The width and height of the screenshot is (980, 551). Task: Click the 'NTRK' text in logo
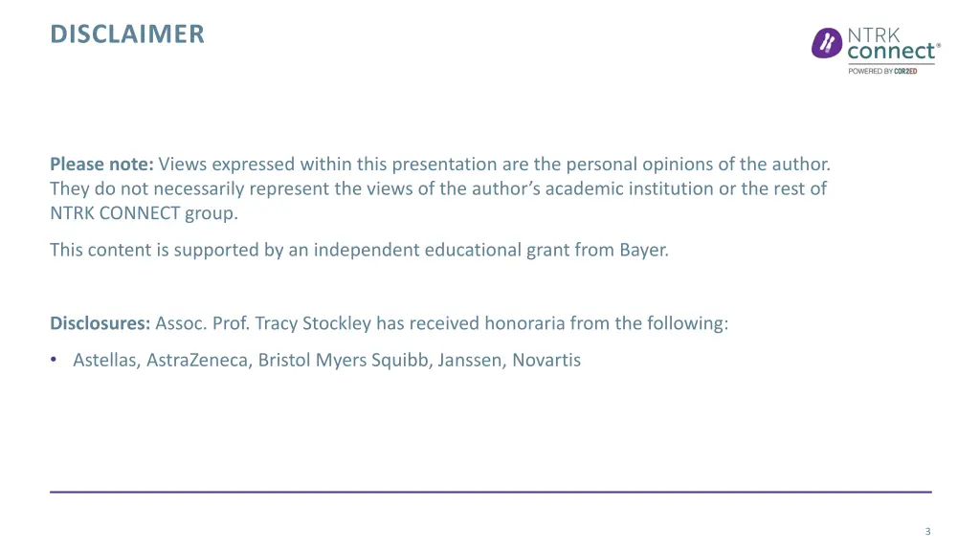[x=873, y=35]
